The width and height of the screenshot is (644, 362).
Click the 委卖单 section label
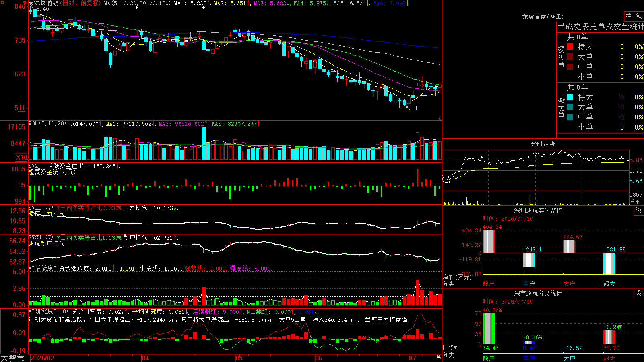[561, 107]
